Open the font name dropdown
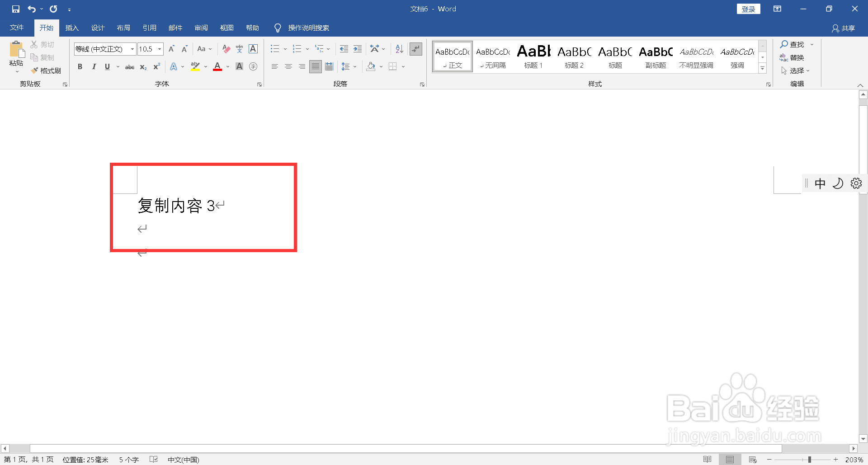The height and width of the screenshot is (465, 868). click(132, 49)
